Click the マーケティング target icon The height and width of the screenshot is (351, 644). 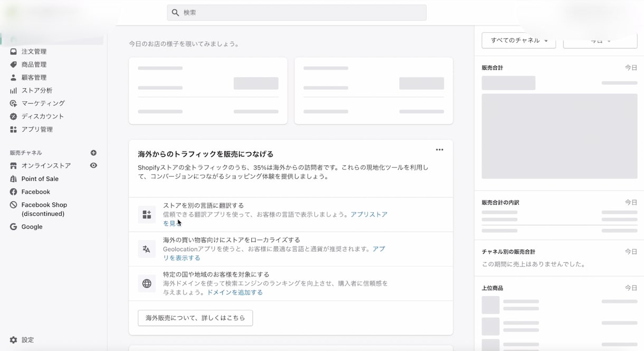tap(13, 103)
